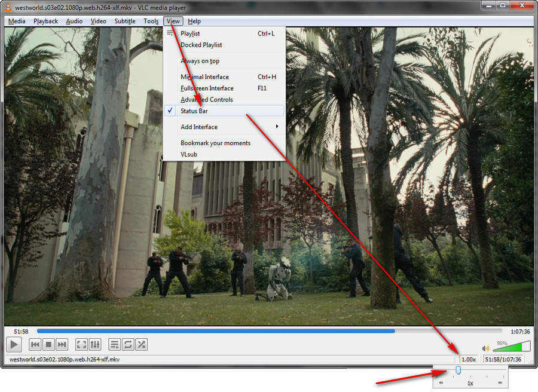The image size is (538, 392).
Task: Click the playback speed slider handle
Action: click(x=458, y=370)
